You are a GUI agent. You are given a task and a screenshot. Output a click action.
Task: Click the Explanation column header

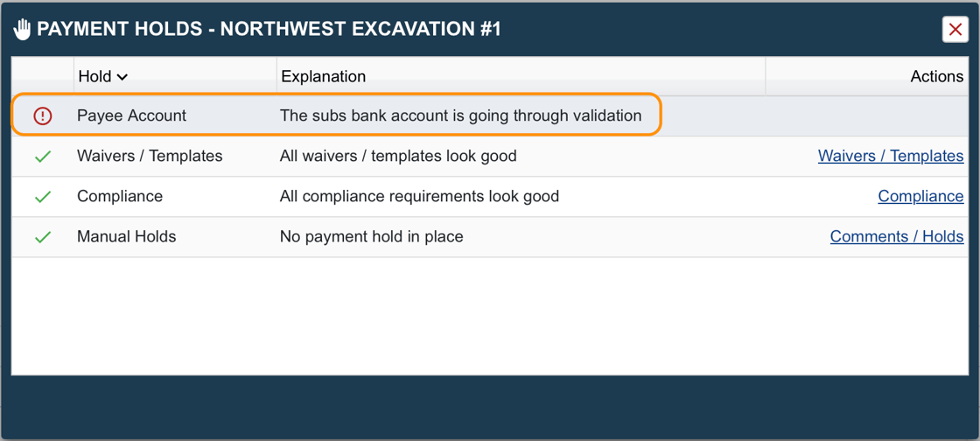[x=323, y=77]
